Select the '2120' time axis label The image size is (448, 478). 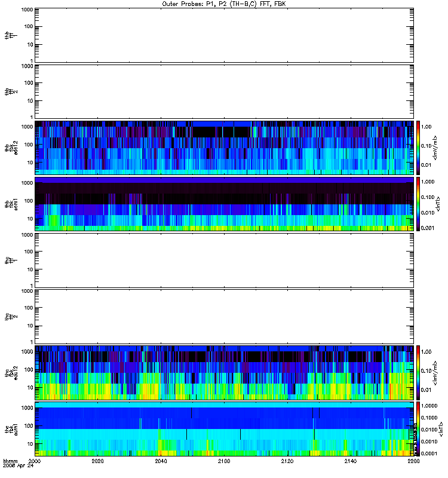(287, 461)
